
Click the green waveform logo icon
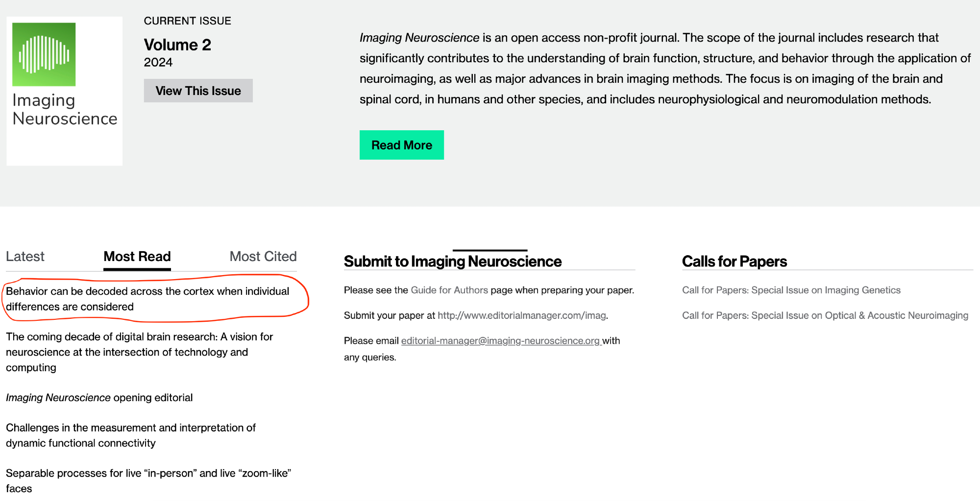44,54
